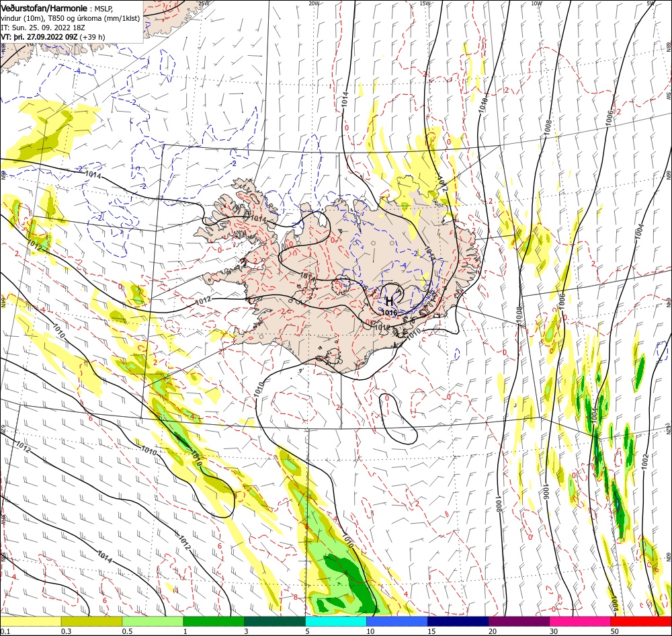
Task: Click the '(+39 h)' forecast offset text
Action: [x=92, y=37]
